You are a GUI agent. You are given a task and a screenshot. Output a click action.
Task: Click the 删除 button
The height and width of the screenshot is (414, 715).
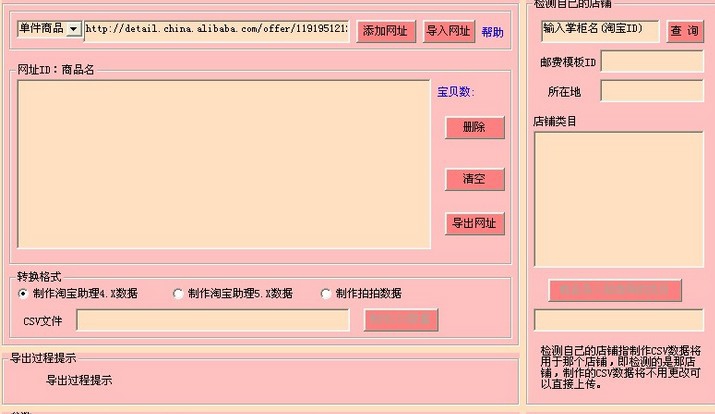click(475, 127)
